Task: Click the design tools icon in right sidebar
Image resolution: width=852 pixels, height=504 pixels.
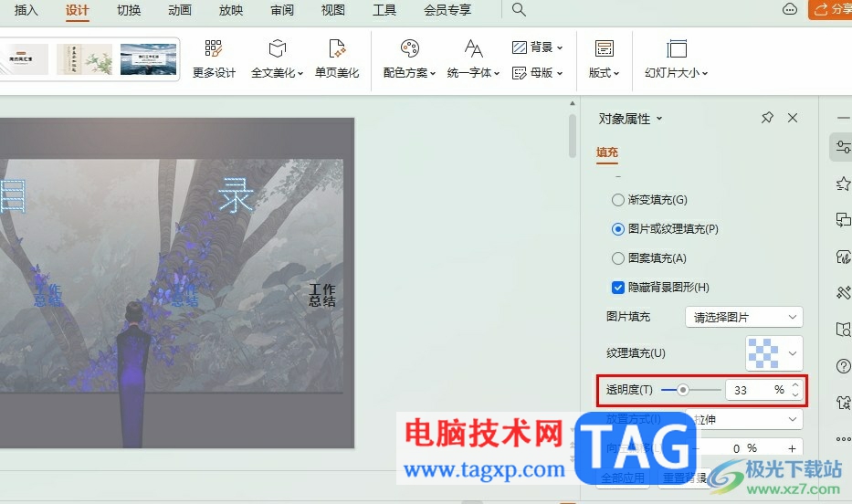Action: tap(843, 293)
